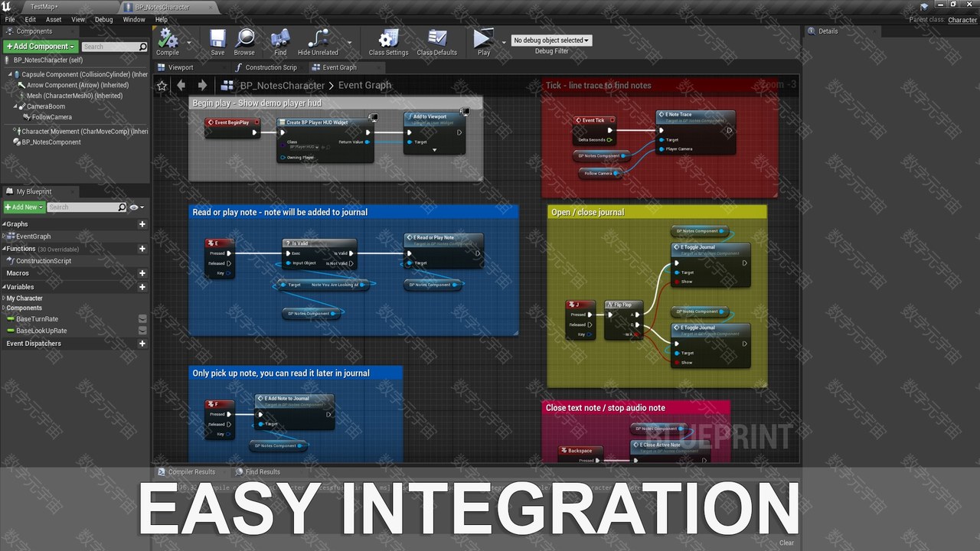Click the Clear button in compiler results

point(787,543)
